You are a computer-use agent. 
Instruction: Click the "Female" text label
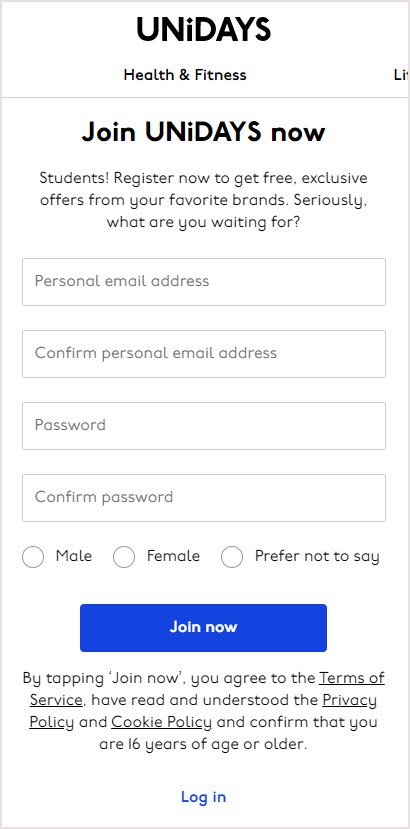[173, 556]
